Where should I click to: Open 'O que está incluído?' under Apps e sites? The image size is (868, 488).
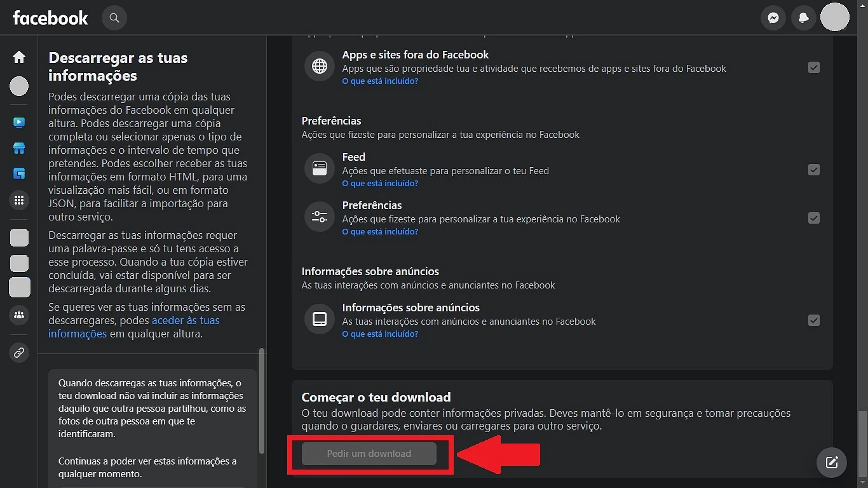click(380, 81)
